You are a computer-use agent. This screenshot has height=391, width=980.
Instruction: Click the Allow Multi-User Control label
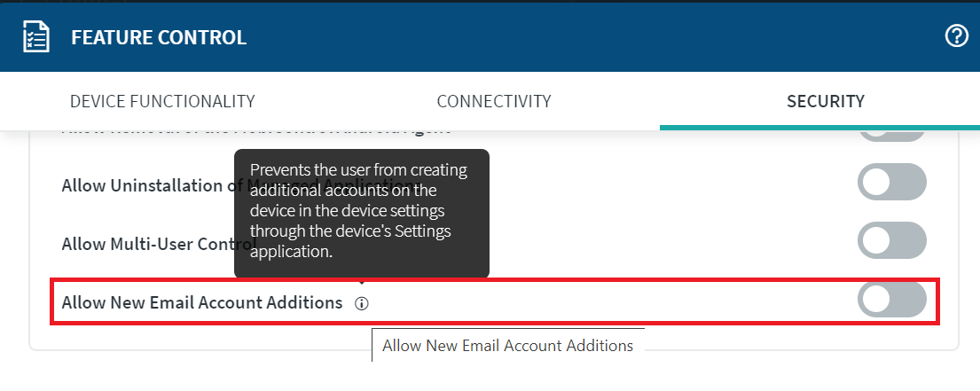[x=146, y=243]
